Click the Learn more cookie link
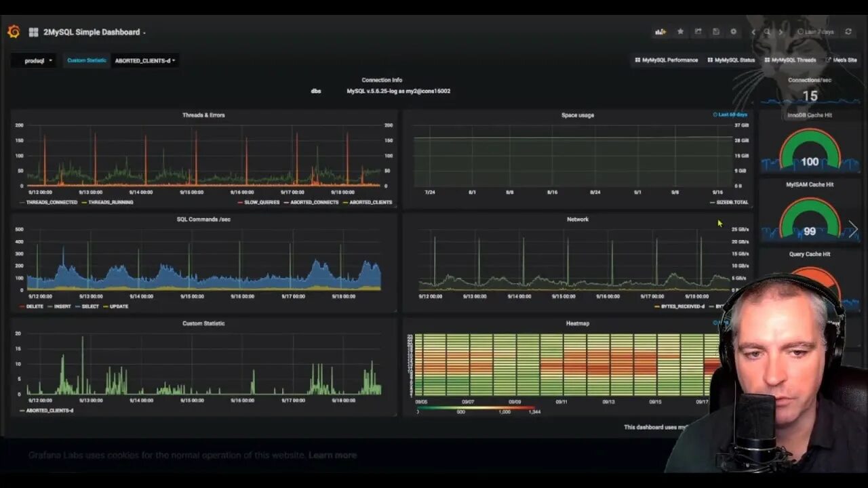This screenshot has height=488, width=868. point(332,455)
